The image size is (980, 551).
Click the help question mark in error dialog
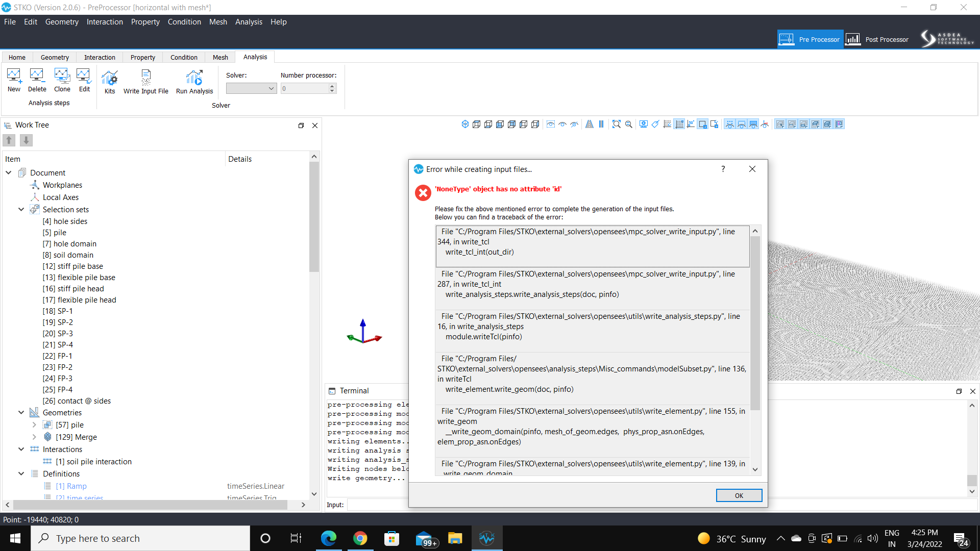tap(723, 169)
